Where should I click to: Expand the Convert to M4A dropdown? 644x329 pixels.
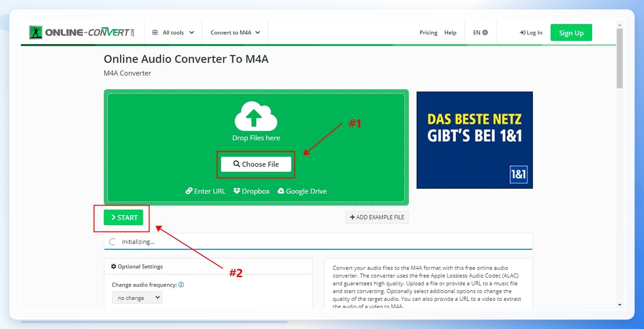[235, 33]
